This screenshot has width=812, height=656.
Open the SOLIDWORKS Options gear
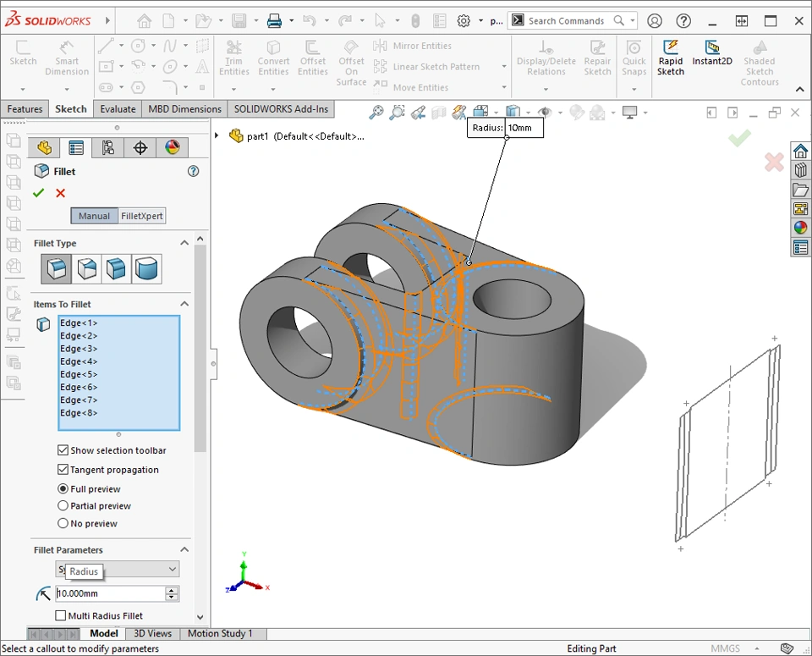click(464, 21)
